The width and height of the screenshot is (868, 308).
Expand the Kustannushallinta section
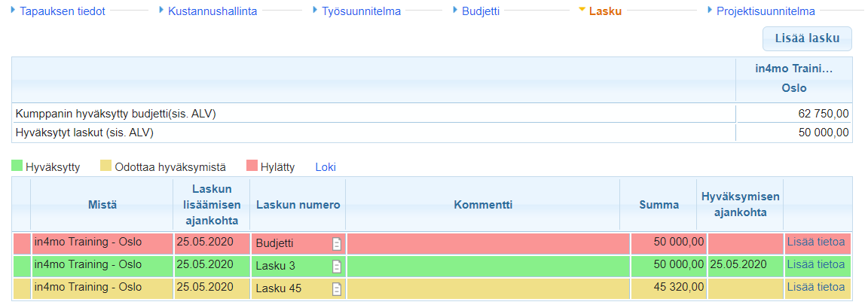212,11
